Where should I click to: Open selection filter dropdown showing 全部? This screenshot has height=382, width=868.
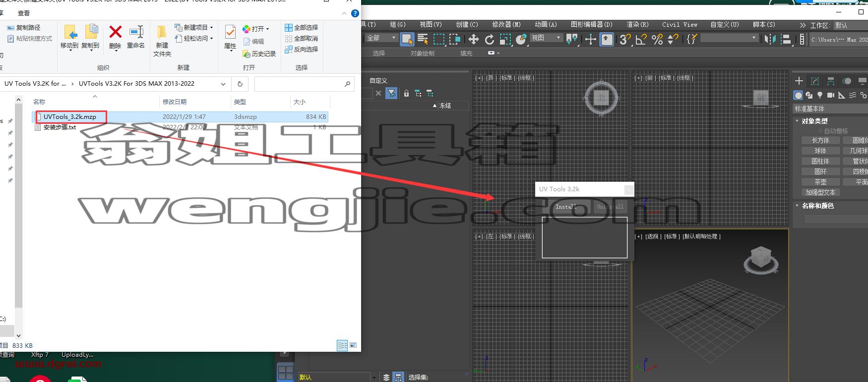click(x=381, y=38)
